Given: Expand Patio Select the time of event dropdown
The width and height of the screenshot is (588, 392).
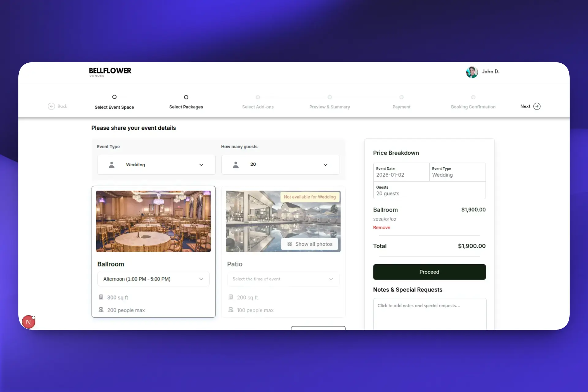Looking at the screenshot, I should coord(283,279).
